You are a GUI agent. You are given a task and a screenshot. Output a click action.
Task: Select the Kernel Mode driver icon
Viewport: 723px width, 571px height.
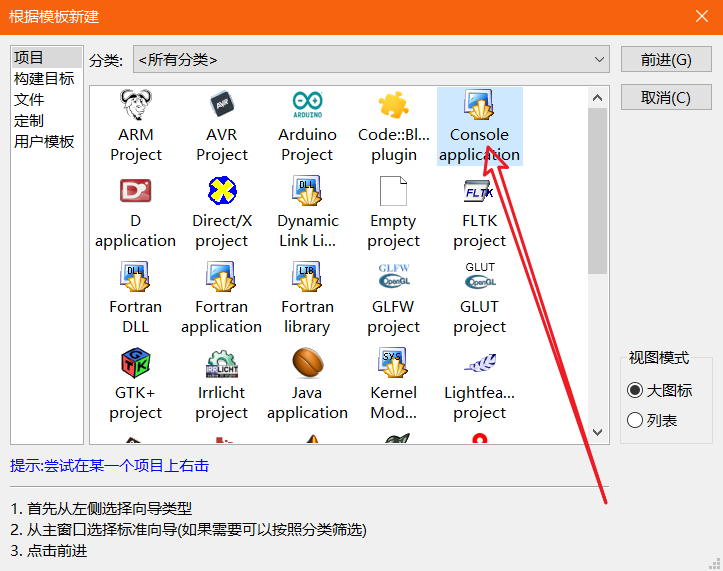point(393,363)
